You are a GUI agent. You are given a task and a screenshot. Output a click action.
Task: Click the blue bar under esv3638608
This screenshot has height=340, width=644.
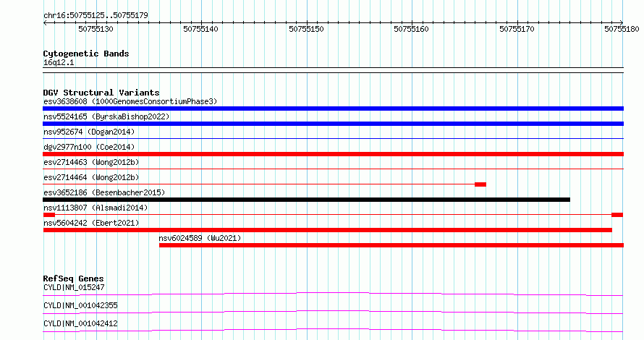(x=333, y=109)
